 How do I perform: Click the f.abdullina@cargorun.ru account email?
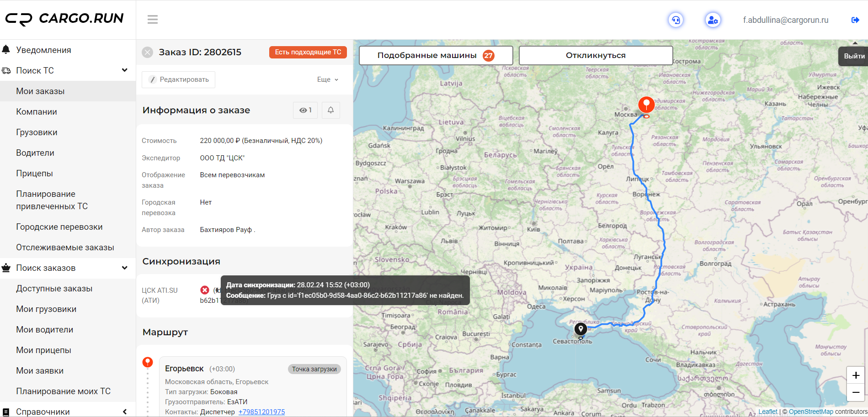(785, 20)
